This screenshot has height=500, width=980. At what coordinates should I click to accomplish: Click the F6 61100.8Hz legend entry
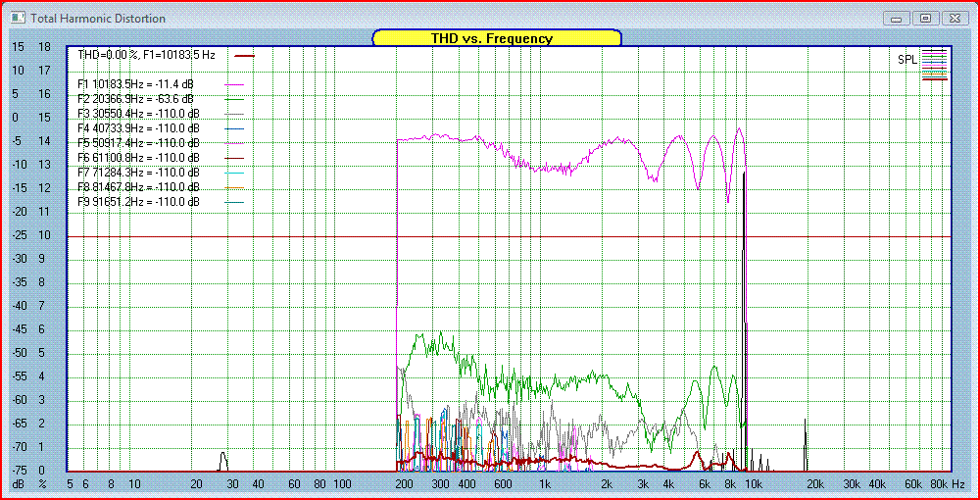138,158
